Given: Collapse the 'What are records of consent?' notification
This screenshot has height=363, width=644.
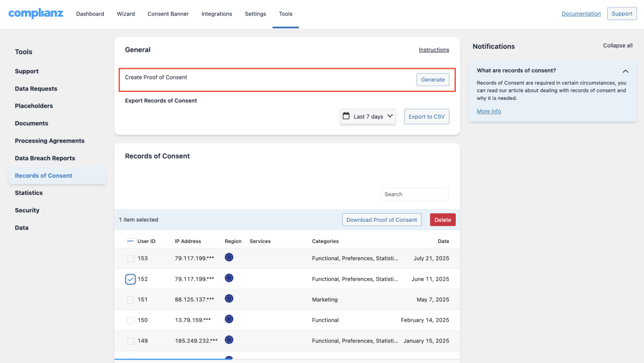Looking at the screenshot, I should (x=625, y=71).
